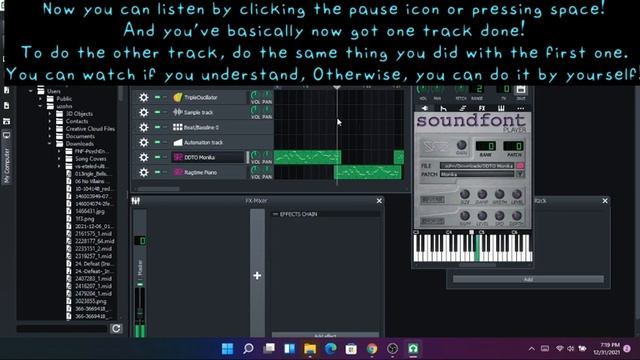Click the Beat/Bassline grid icon
640x360 pixels.
tap(178, 127)
